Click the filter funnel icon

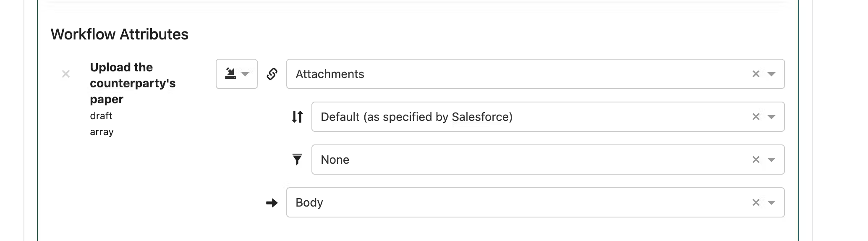point(297,160)
